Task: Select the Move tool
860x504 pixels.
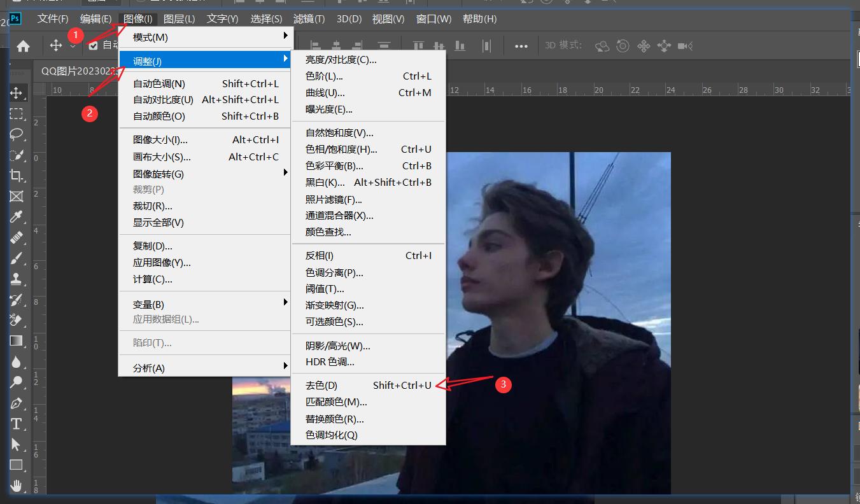Action: pyautogui.click(x=17, y=93)
